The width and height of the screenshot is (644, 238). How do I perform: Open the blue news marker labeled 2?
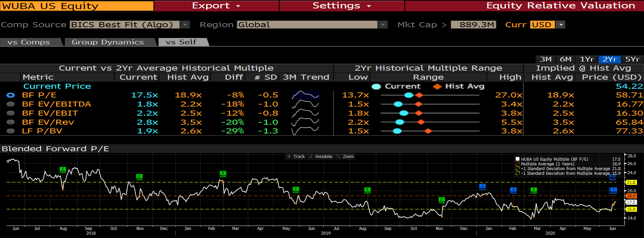pyautogui.click(x=482, y=186)
